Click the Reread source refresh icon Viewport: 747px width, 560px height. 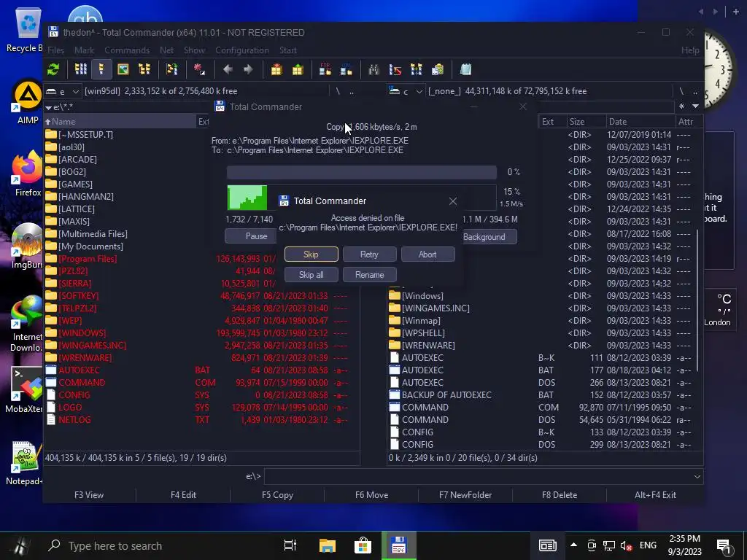(53, 69)
